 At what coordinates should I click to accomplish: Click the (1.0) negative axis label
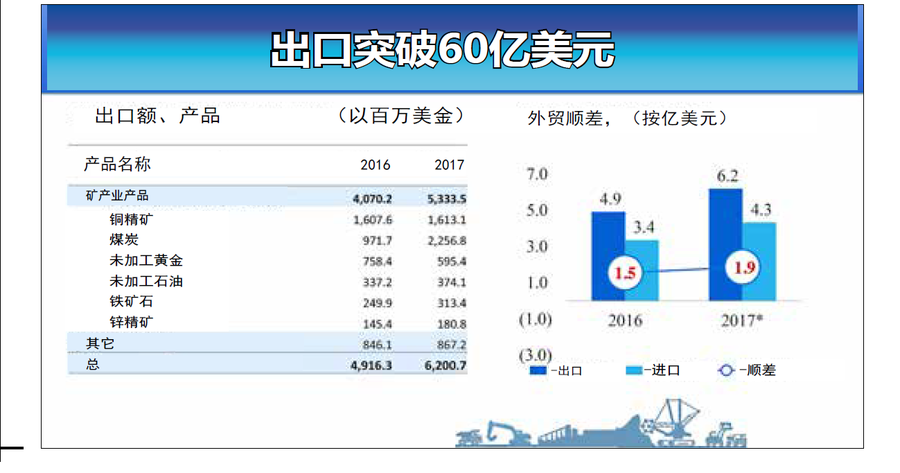tap(535, 319)
